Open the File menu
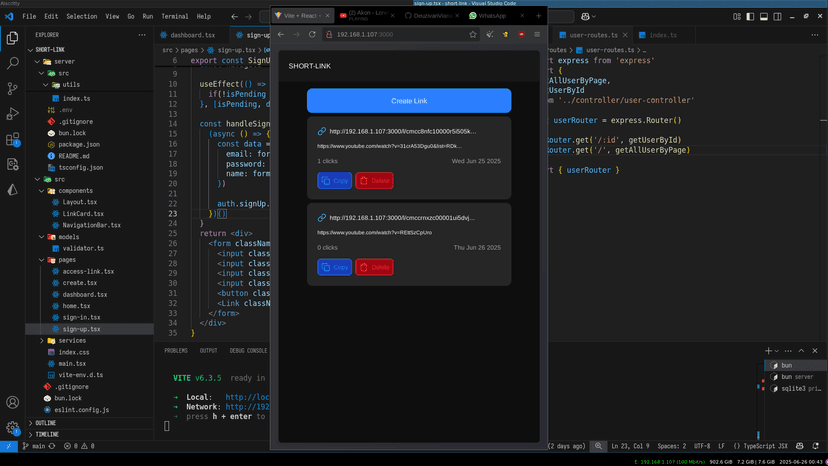Viewport: 828px width, 466px height. point(29,16)
